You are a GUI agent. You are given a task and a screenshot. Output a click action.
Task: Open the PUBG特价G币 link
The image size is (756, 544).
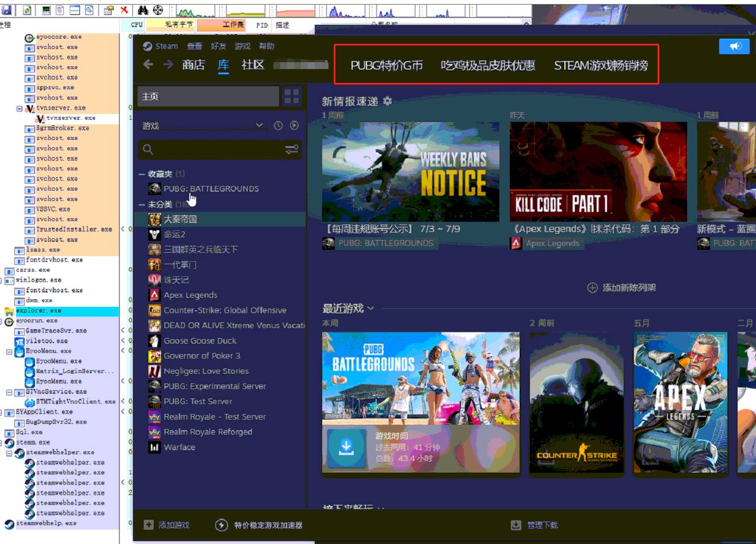[387, 66]
